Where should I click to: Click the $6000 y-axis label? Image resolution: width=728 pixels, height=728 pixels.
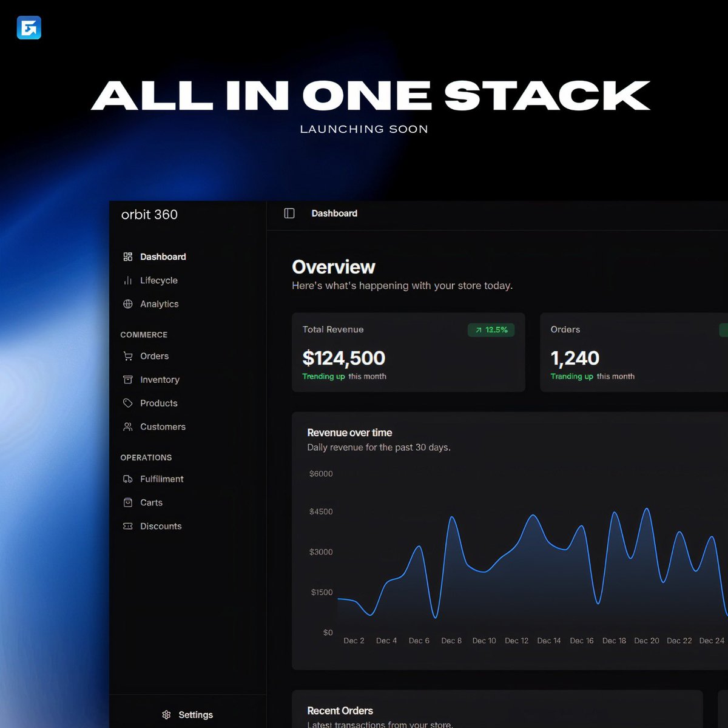tap(321, 474)
